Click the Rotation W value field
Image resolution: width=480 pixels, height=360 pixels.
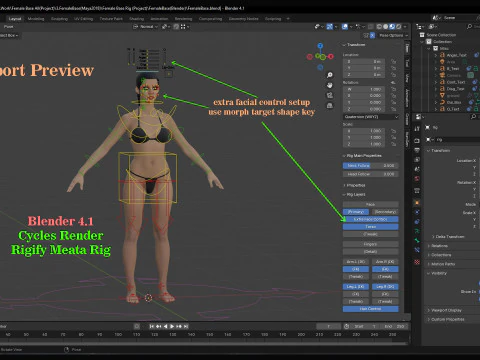(x=364, y=89)
